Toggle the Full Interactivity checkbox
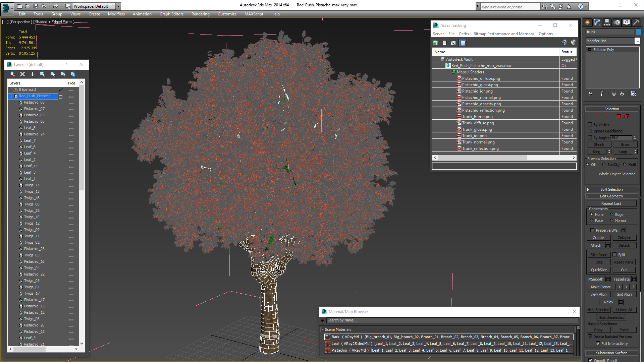The height and width of the screenshot is (362, 644). 598,344
